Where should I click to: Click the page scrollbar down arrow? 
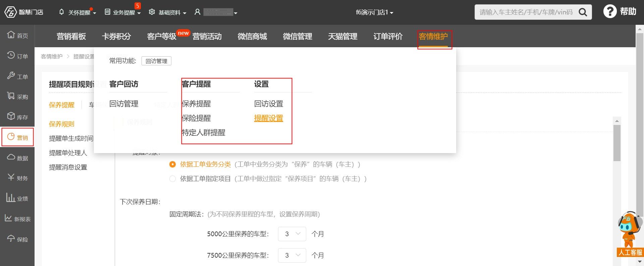pos(640,262)
